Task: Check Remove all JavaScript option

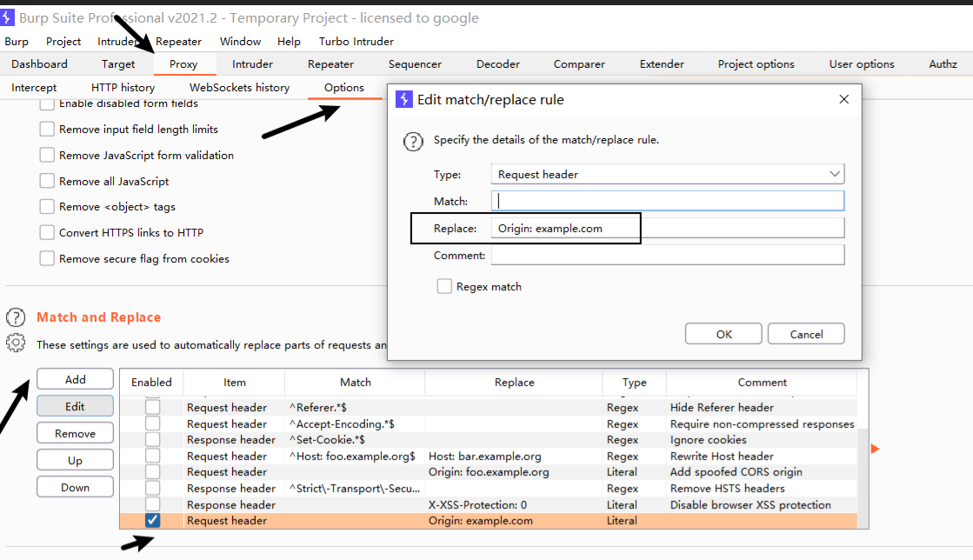Action: [47, 181]
